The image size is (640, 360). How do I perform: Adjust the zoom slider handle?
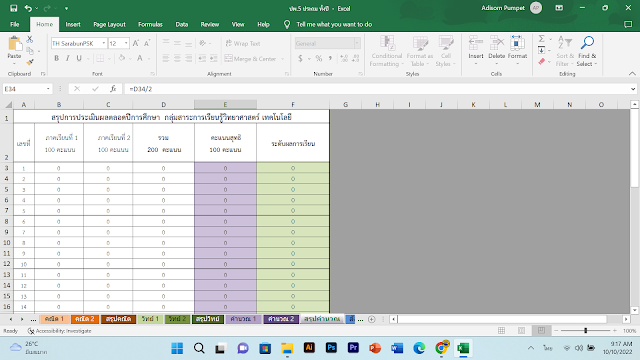[586, 331]
